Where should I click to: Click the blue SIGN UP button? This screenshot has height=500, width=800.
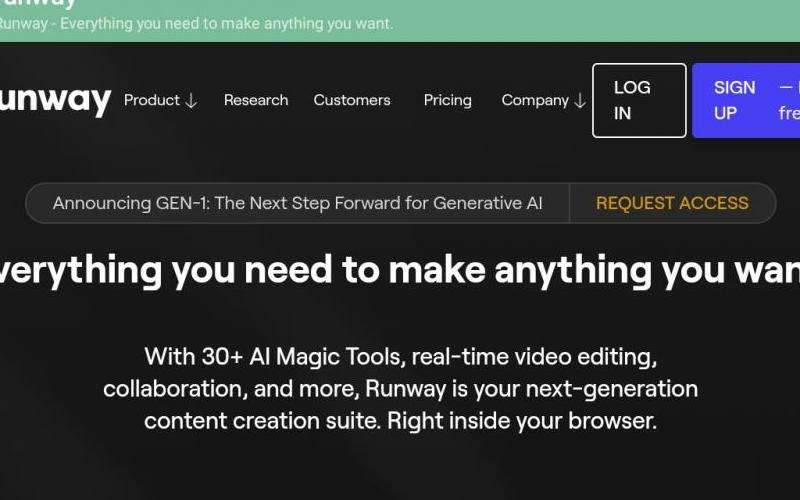746,101
